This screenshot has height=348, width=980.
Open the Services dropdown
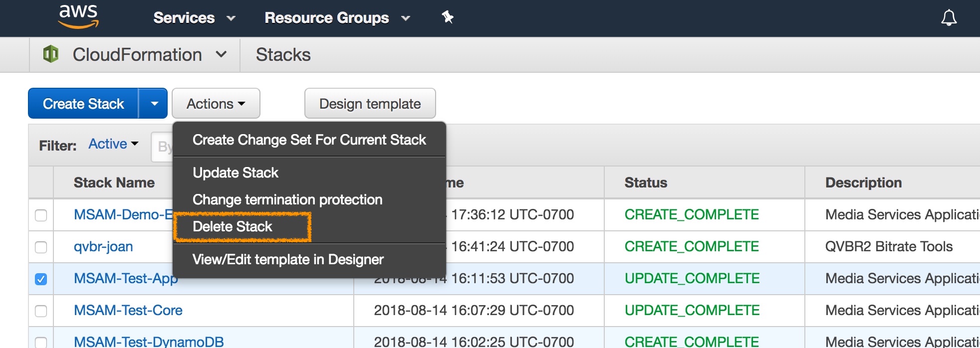pos(194,18)
